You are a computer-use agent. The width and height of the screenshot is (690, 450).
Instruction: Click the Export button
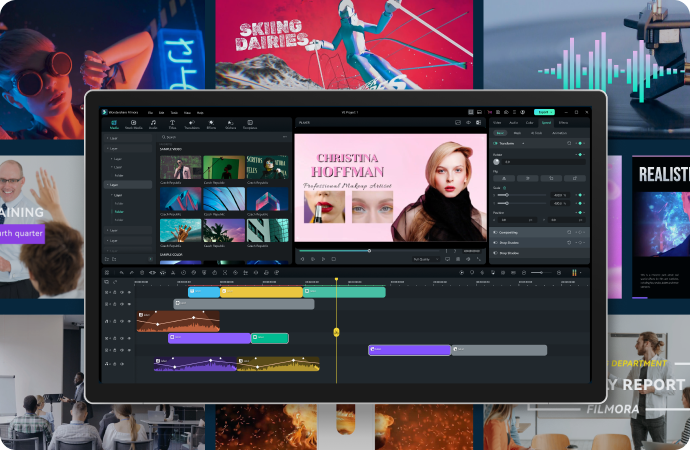point(544,112)
